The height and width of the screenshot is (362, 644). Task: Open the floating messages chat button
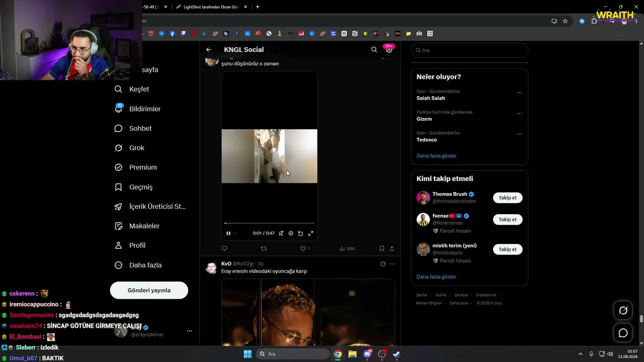623,333
